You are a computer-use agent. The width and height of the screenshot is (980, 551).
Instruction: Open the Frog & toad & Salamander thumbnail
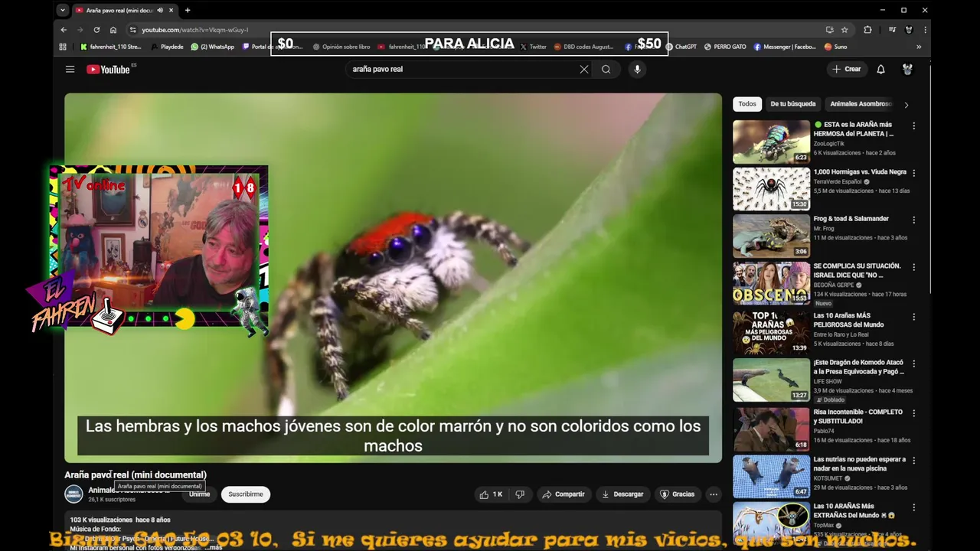coord(771,236)
